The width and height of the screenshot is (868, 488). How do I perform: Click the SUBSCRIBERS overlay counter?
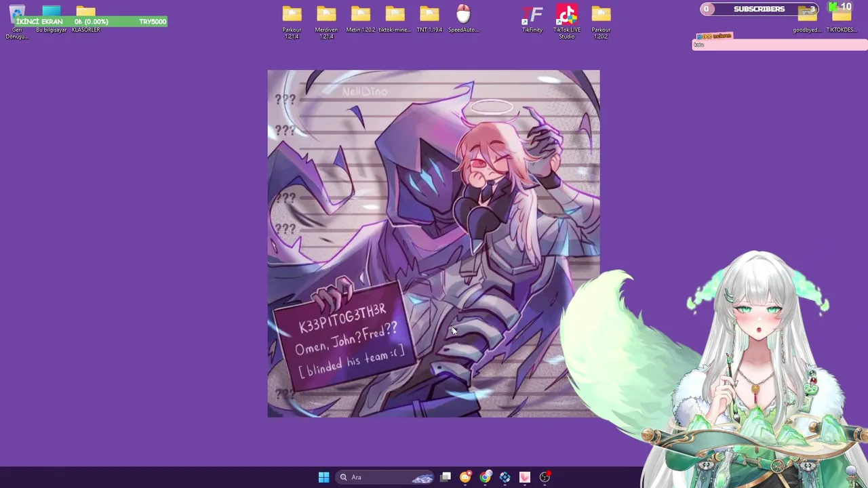759,9
